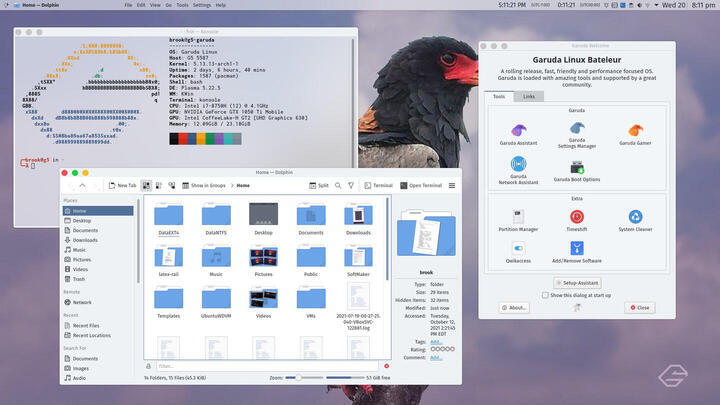Open the File menu
This screenshot has width=720, height=405.
coord(128,5)
